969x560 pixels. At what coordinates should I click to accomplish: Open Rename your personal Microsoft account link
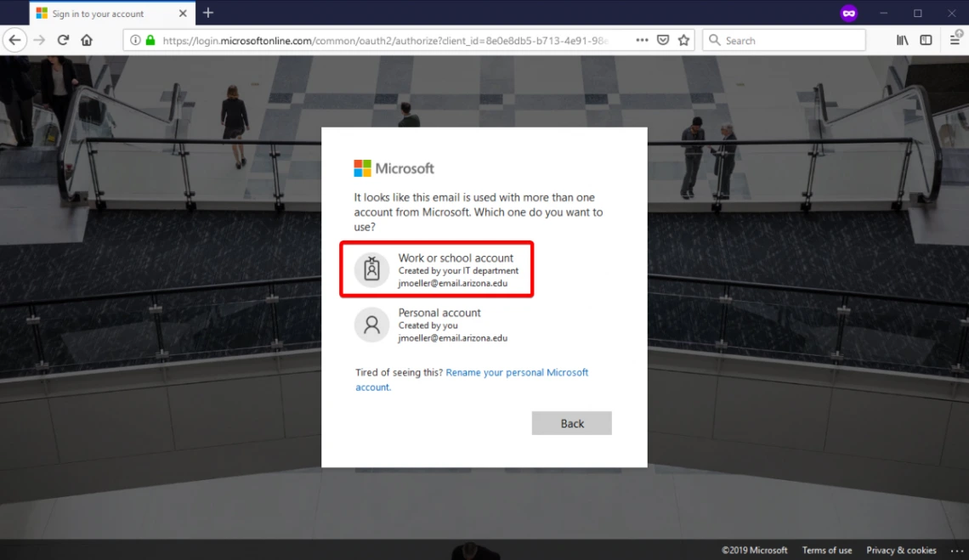pyautogui.click(x=472, y=380)
